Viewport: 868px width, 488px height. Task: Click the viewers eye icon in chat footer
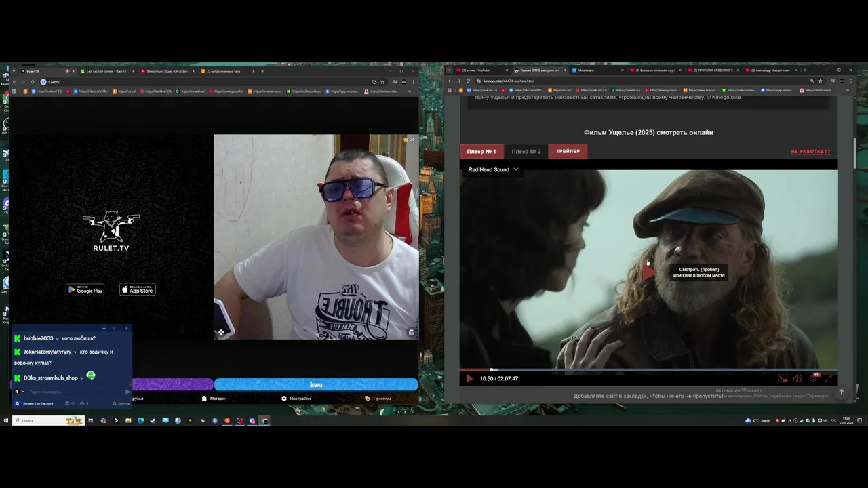[82, 403]
